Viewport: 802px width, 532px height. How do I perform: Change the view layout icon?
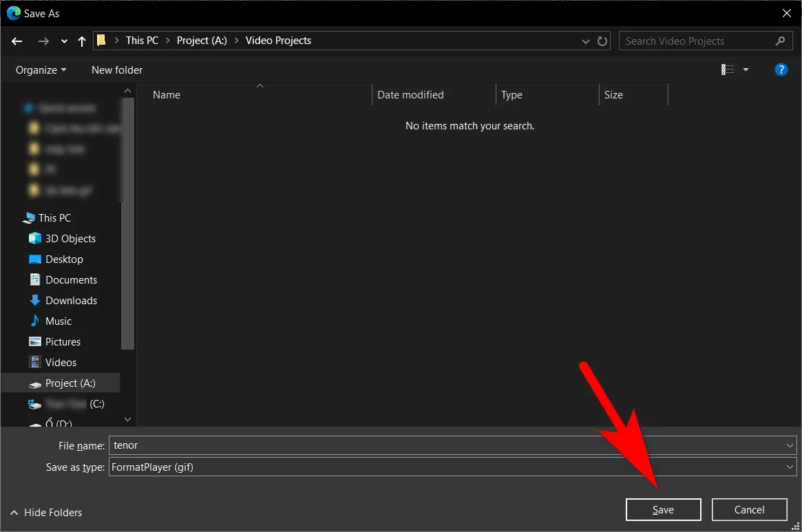(x=728, y=70)
